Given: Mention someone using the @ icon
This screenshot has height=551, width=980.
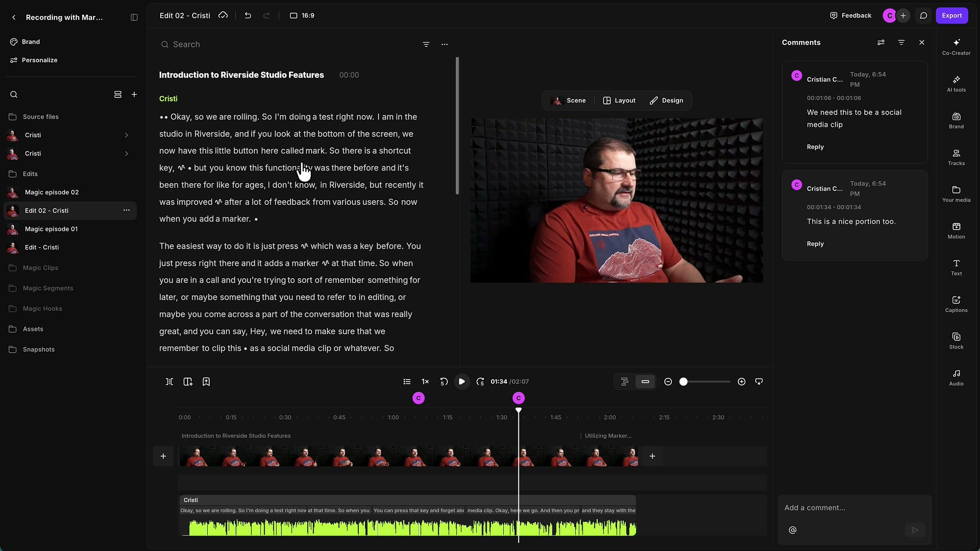Looking at the screenshot, I should 792,530.
